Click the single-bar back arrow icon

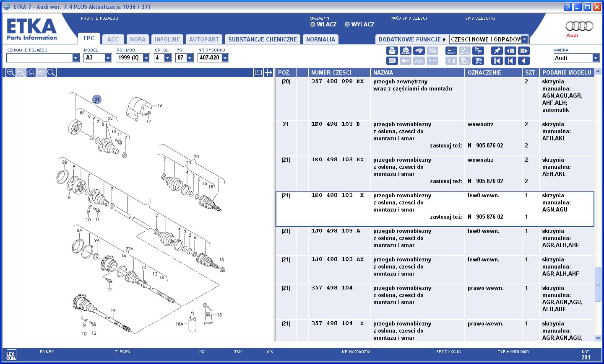[x=510, y=61]
